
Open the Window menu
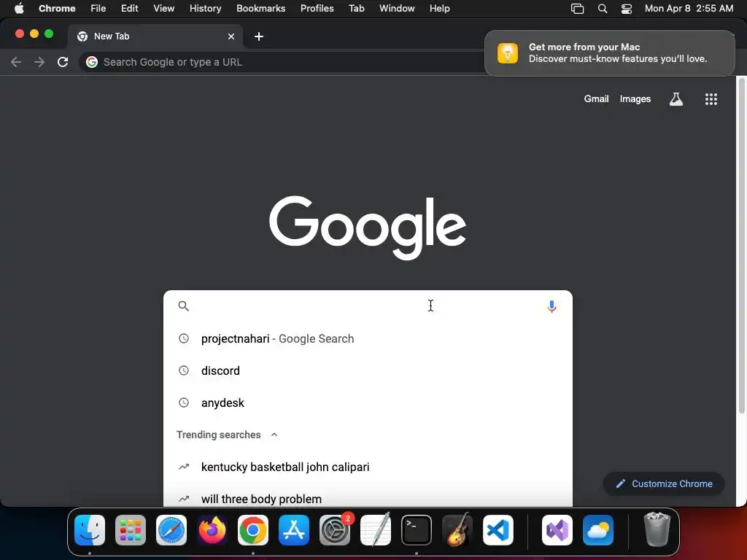point(397,9)
